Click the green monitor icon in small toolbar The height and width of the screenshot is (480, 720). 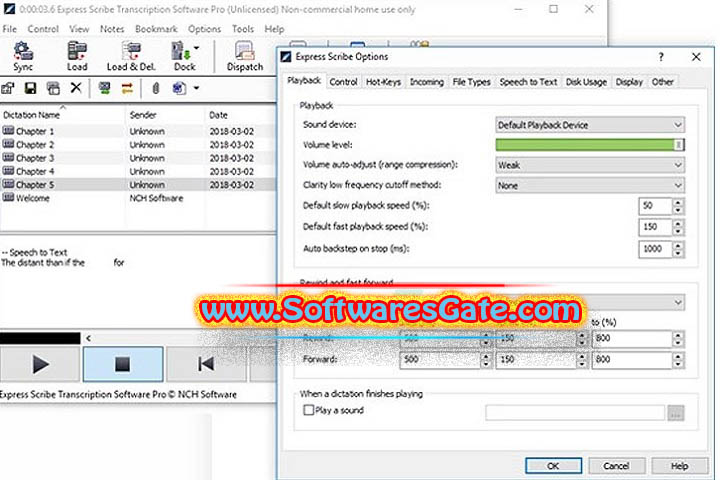click(104, 88)
